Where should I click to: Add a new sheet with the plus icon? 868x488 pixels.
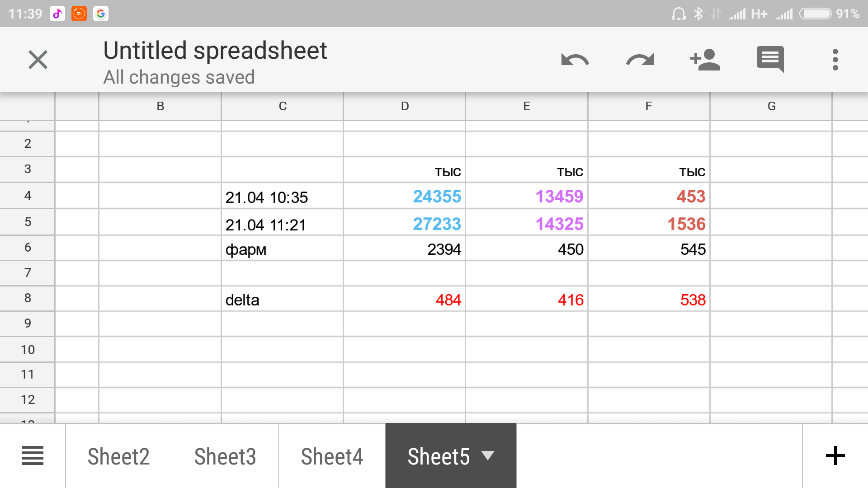pos(835,455)
